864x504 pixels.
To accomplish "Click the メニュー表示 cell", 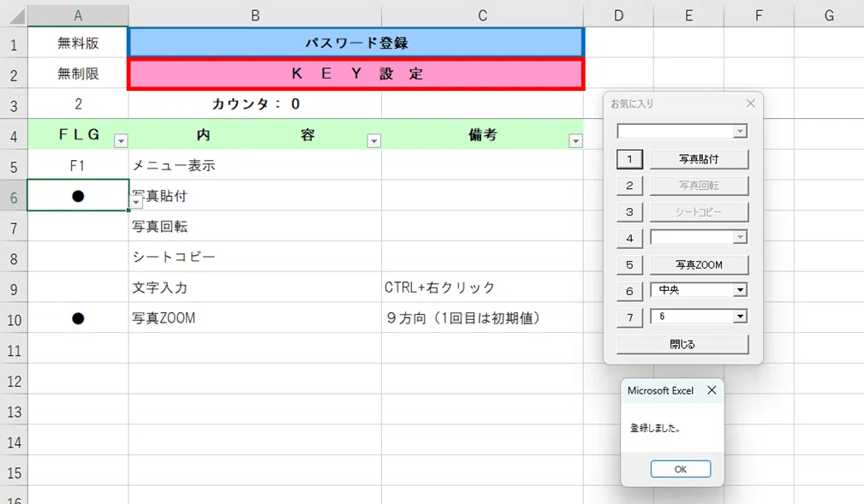I will pyautogui.click(x=255, y=165).
